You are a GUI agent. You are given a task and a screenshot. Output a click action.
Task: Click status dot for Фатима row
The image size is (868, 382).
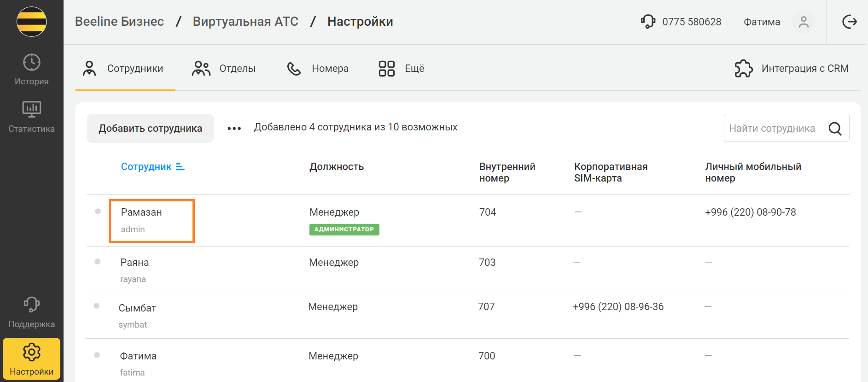click(97, 355)
